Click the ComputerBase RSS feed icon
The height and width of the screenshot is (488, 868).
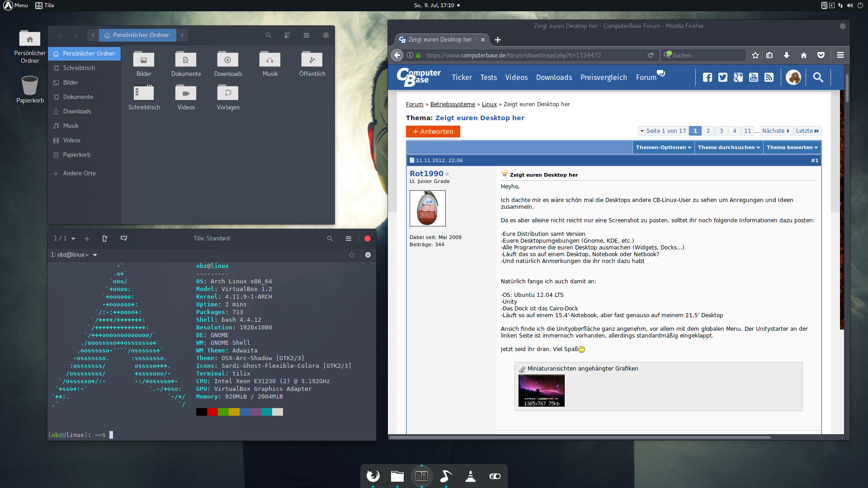tap(769, 77)
